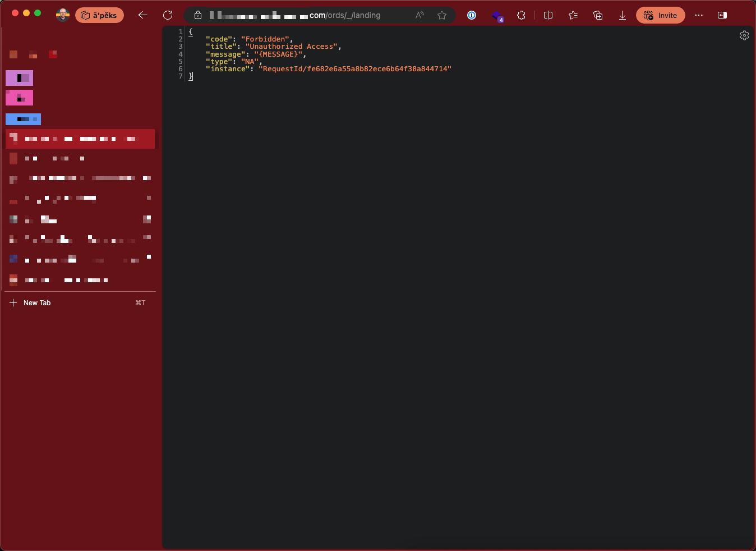
Task: Open the ā'pěks workspace menu
Action: pyautogui.click(x=99, y=15)
